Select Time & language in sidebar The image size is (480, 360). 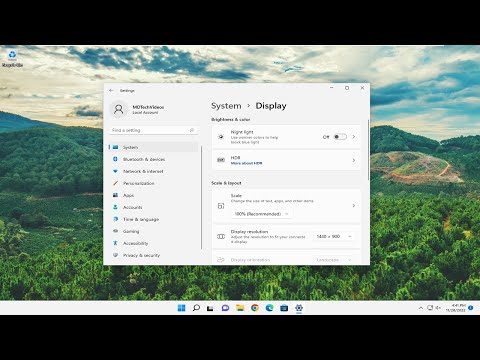coord(153,219)
